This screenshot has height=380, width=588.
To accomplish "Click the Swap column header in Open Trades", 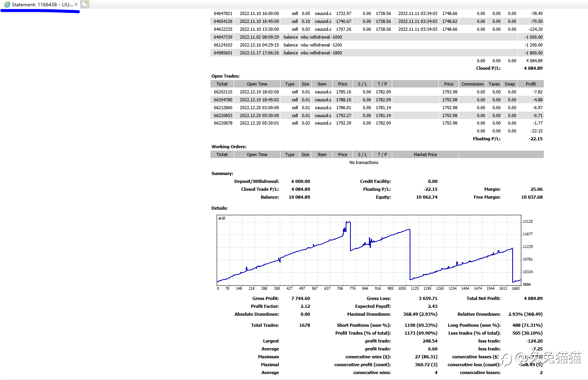I will 509,84.
